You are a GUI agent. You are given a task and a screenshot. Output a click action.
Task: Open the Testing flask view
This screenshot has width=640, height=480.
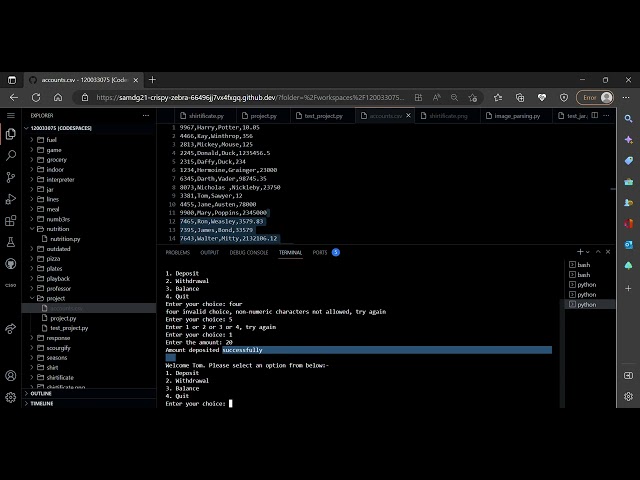(11, 242)
